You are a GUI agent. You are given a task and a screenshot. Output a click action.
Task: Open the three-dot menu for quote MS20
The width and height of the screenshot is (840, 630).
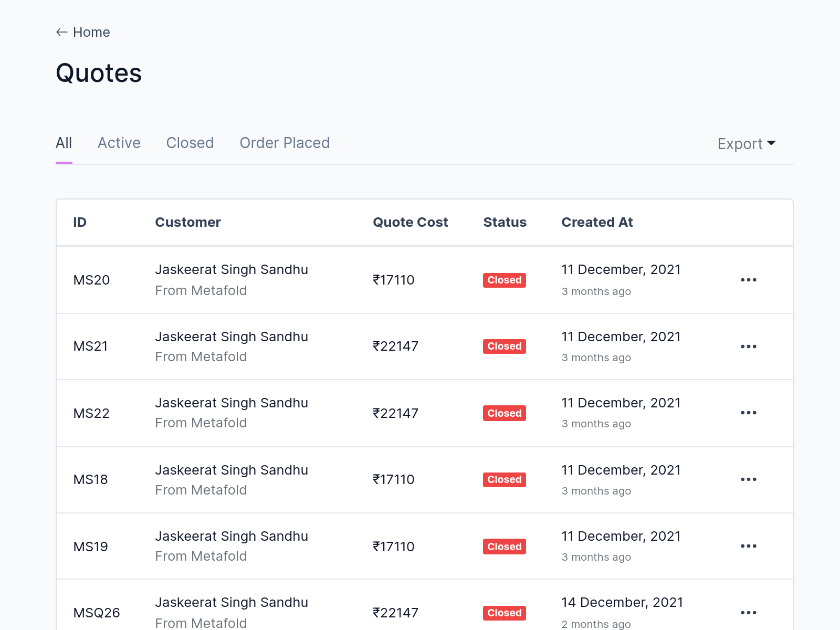[749, 280]
